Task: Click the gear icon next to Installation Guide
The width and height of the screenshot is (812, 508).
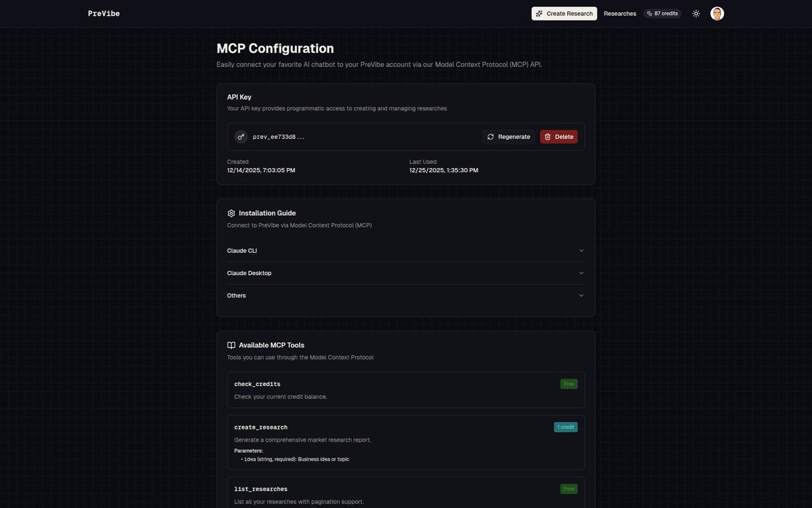Action: [231, 213]
